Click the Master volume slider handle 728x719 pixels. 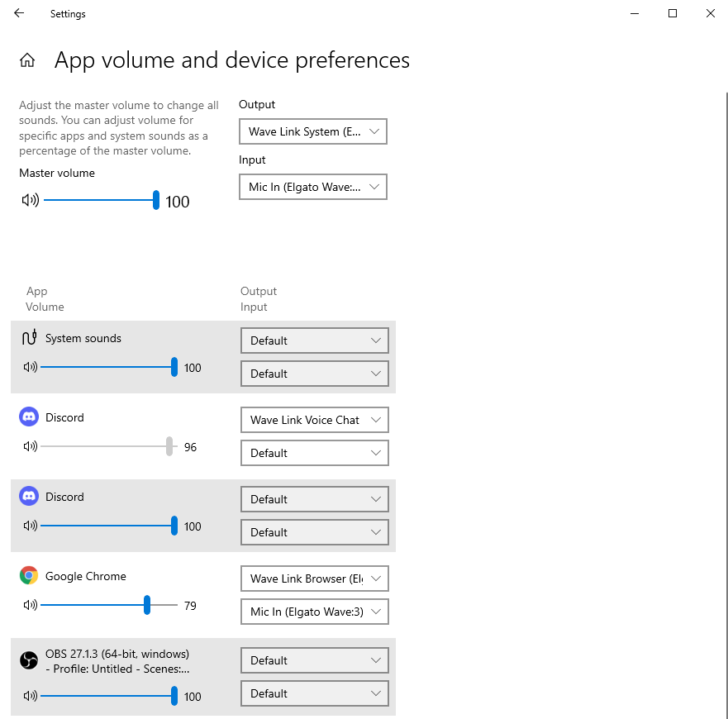point(155,198)
